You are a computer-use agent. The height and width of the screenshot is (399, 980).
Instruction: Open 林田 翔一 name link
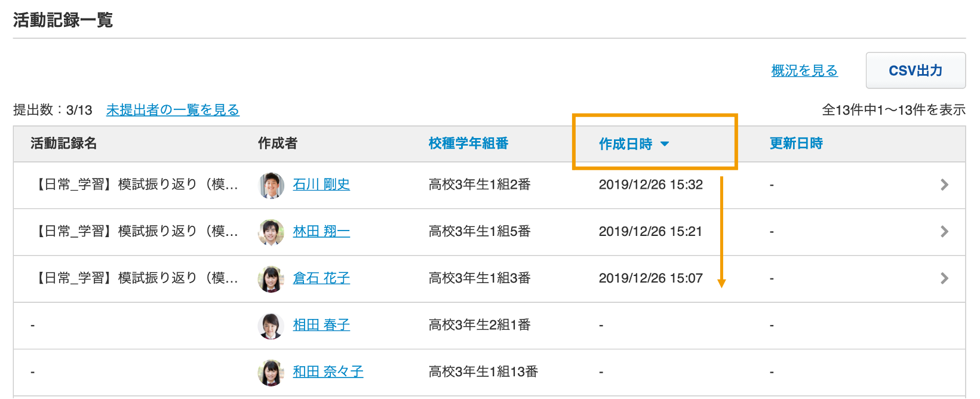[321, 231]
